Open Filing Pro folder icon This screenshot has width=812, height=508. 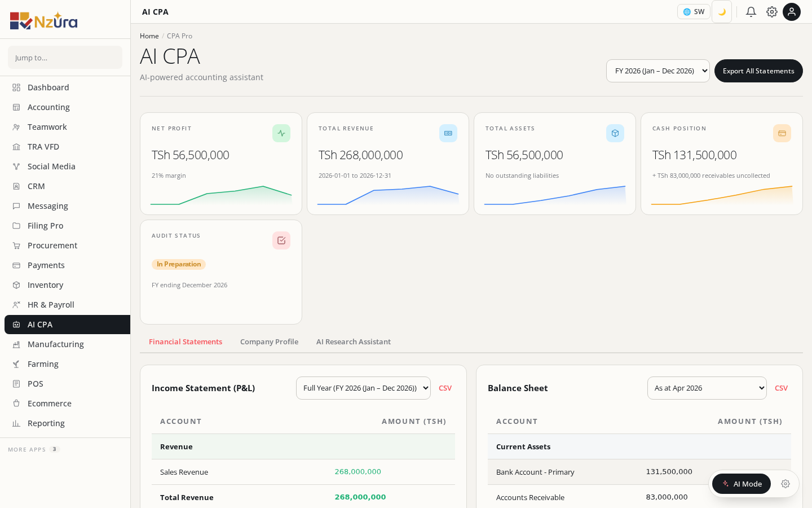tap(16, 226)
